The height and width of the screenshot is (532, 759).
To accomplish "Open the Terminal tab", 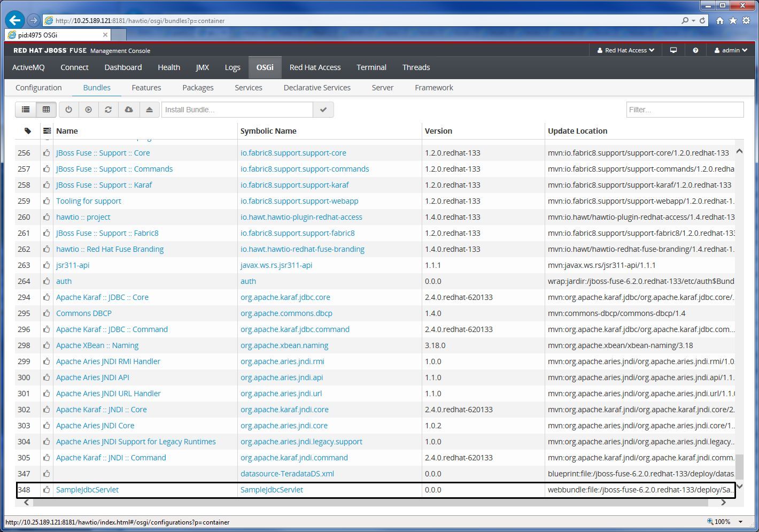I will click(x=371, y=67).
